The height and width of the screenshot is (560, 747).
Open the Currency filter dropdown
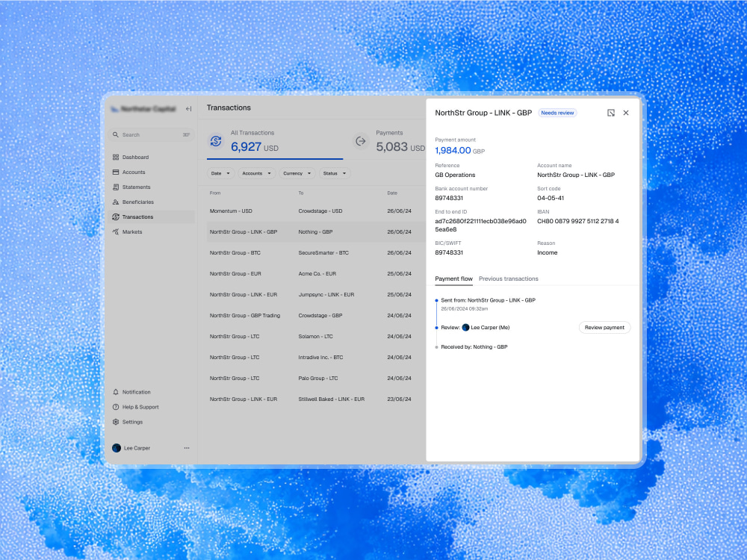297,173
